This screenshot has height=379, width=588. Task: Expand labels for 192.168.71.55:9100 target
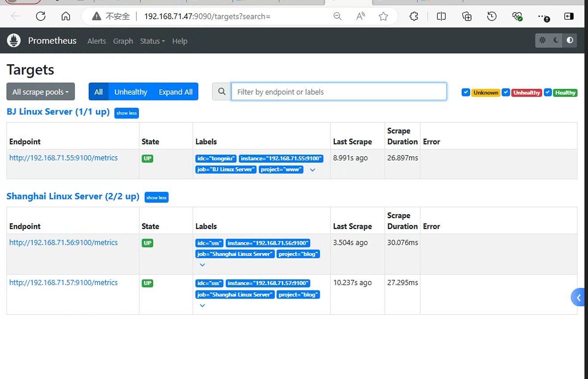[313, 170]
